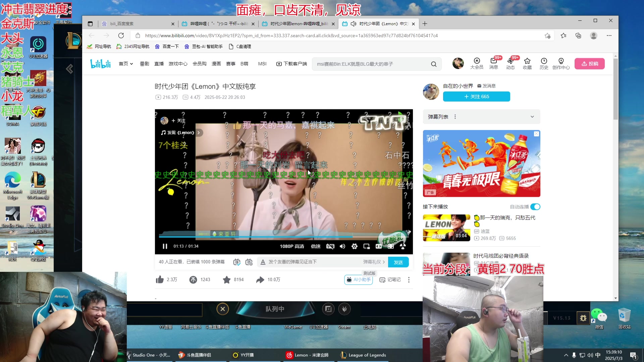Send message via 发消息 link
Image resolution: width=644 pixels, height=362 pixels.
[x=486, y=86]
